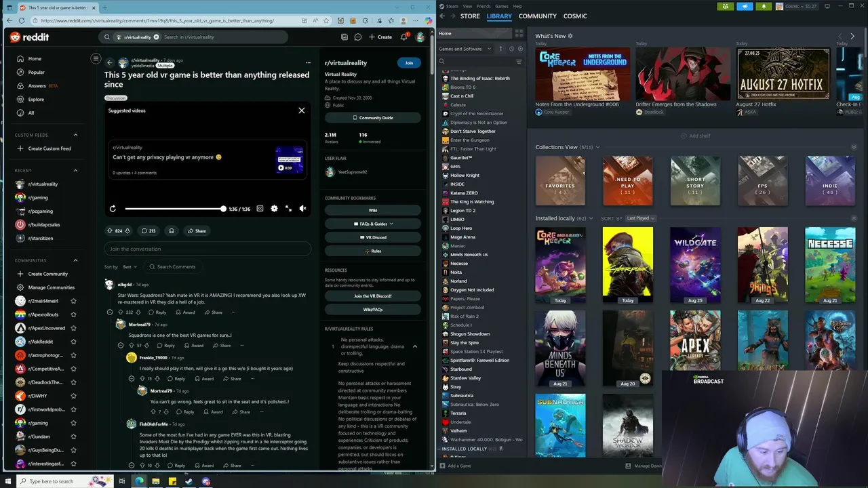Share the Reddit post
Viewport: 868px width, 488px height.
(x=197, y=230)
